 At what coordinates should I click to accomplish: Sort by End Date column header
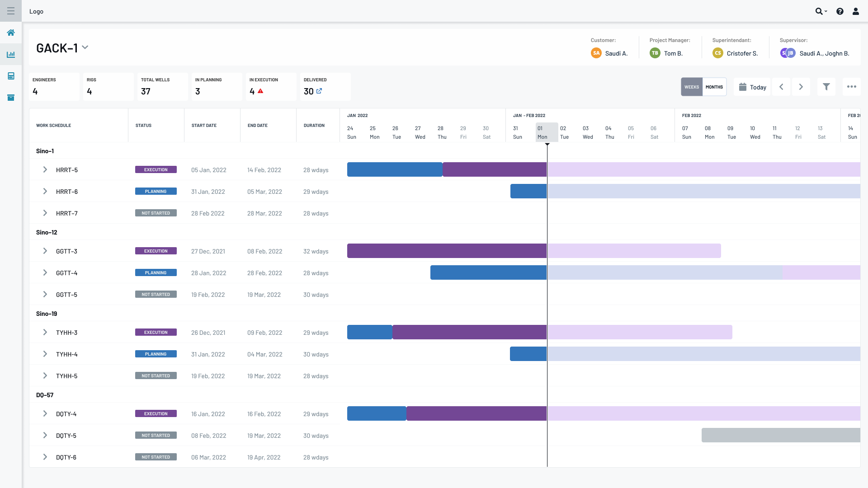(x=258, y=125)
